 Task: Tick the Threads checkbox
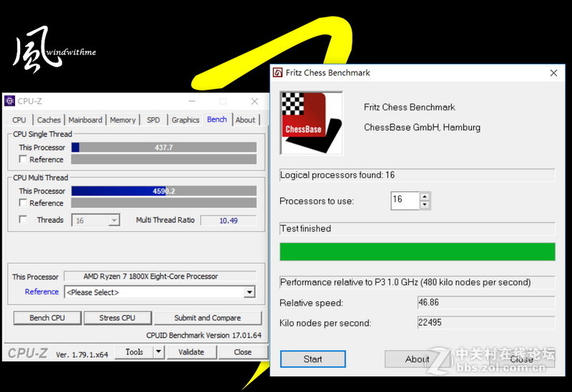[23, 220]
